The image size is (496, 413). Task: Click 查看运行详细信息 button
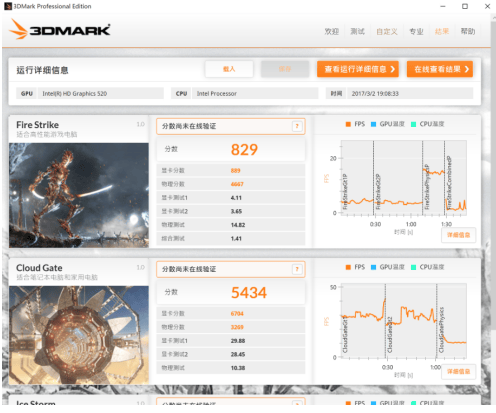tap(358, 69)
